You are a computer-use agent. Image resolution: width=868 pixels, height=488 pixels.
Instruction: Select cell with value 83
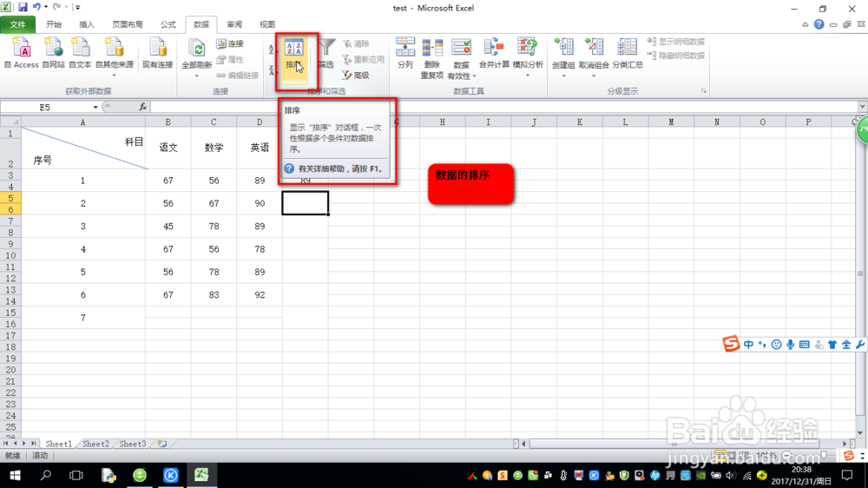tap(214, 295)
